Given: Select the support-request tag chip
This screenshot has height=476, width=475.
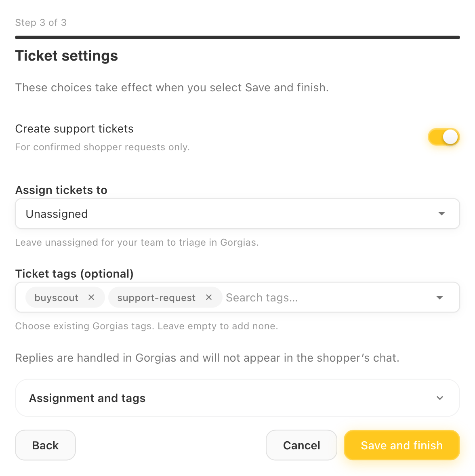Looking at the screenshot, I should [x=156, y=297].
